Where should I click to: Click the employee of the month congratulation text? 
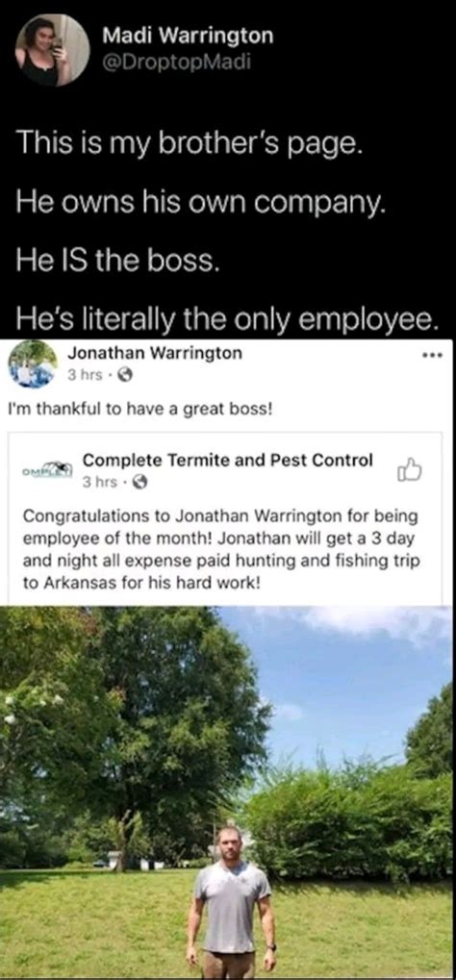click(221, 545)
